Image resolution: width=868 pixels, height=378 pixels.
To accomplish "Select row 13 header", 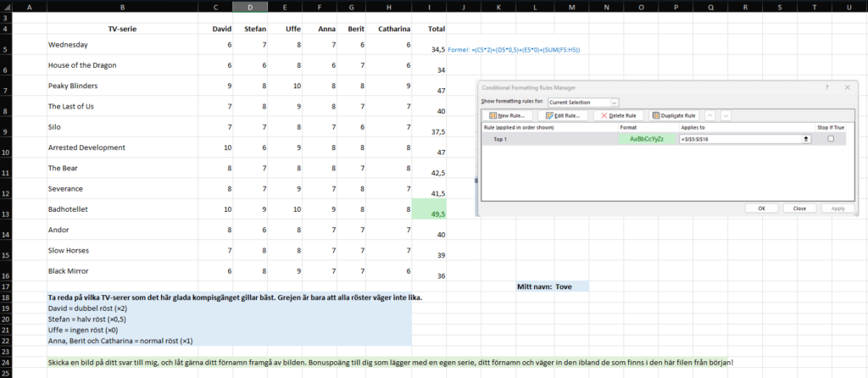I will coord(6,209).
